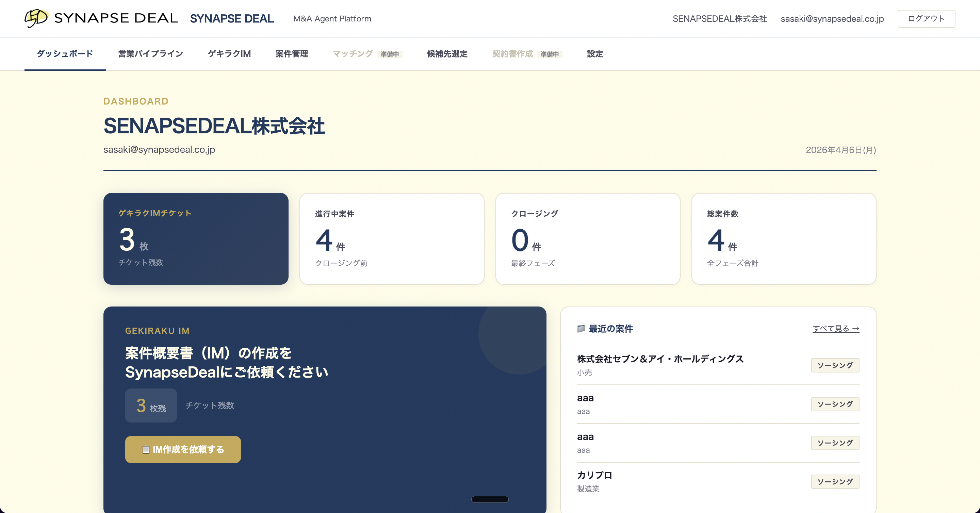Click the 総案件数 card
The width and height of the screenshot is (980, 513).
coord(784,239)
